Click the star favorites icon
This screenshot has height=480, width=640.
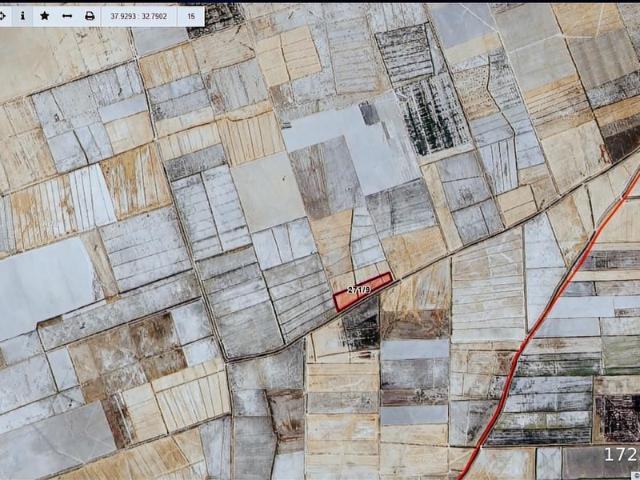point(44,16)
